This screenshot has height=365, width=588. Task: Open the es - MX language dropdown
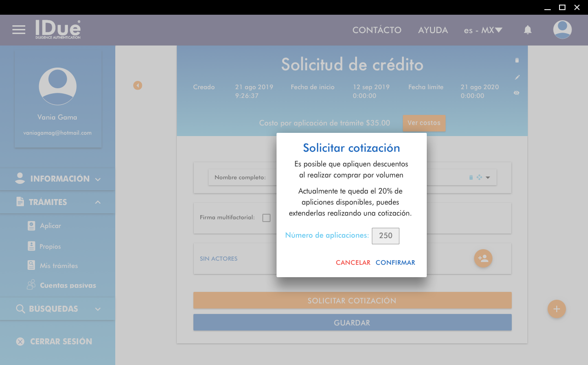coord(483,30)
